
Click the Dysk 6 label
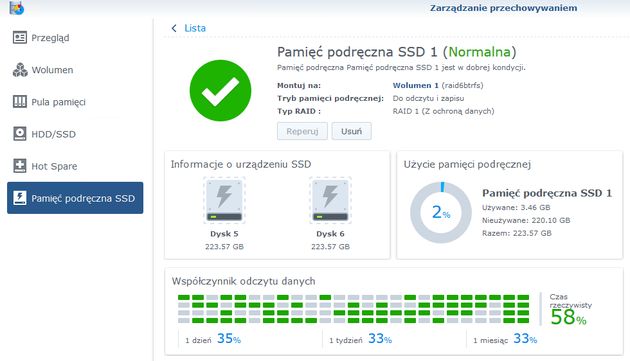click(x=330, y=234)
